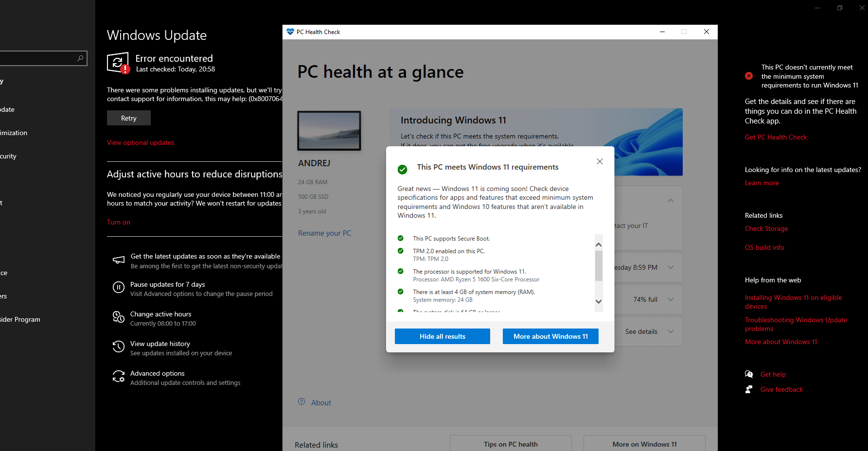The width and height of the screenshot is (868, 451).
Task: Open Troubleshooting Windows Update problems link
Action: coord(796,324)
